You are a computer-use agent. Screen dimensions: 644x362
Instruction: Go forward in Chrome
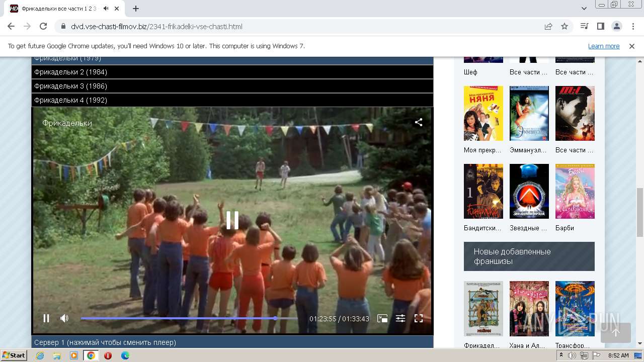tap(27, 26)
